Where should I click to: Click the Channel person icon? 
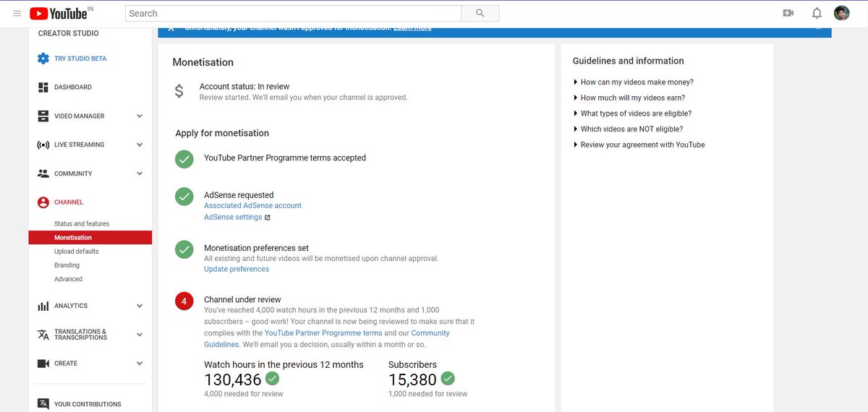point(43,202)
